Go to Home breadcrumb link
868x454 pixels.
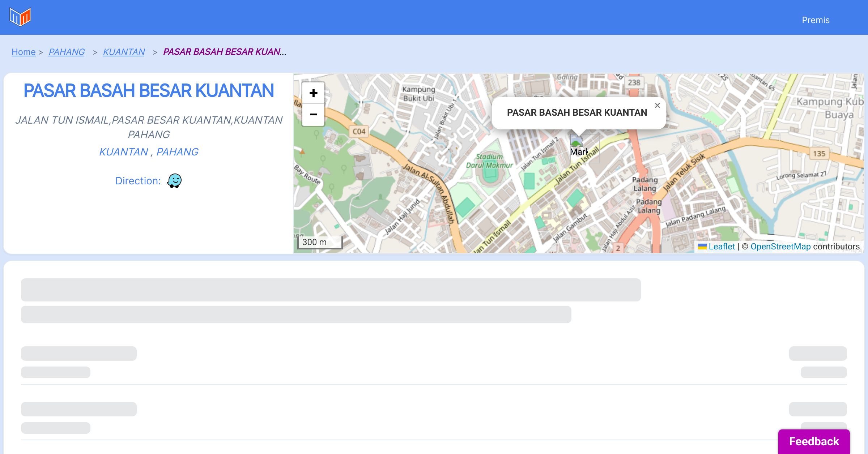(x=24, y=52)
